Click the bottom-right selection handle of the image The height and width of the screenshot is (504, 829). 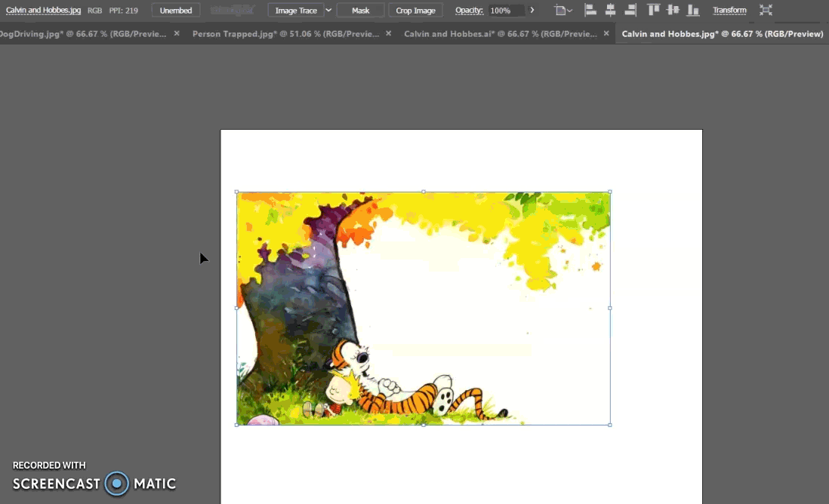point(610,425)
